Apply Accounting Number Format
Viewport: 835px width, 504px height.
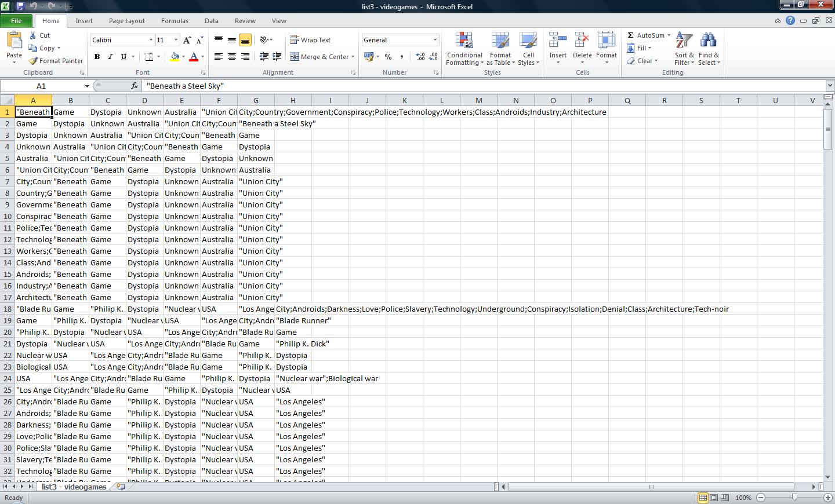click(x=368, y=57)
